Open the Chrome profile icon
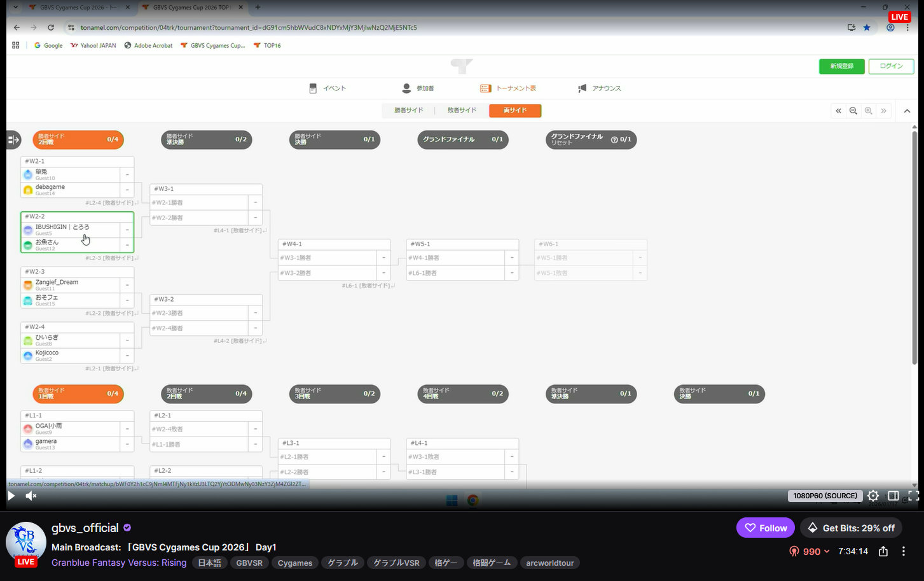 [x=890, y=27]
